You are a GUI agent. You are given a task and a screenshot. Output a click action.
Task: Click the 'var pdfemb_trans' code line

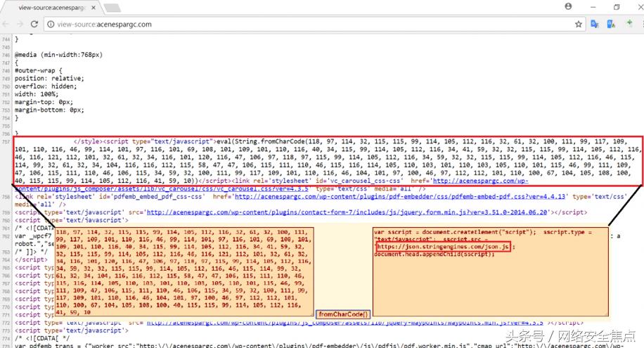point(319,345)
